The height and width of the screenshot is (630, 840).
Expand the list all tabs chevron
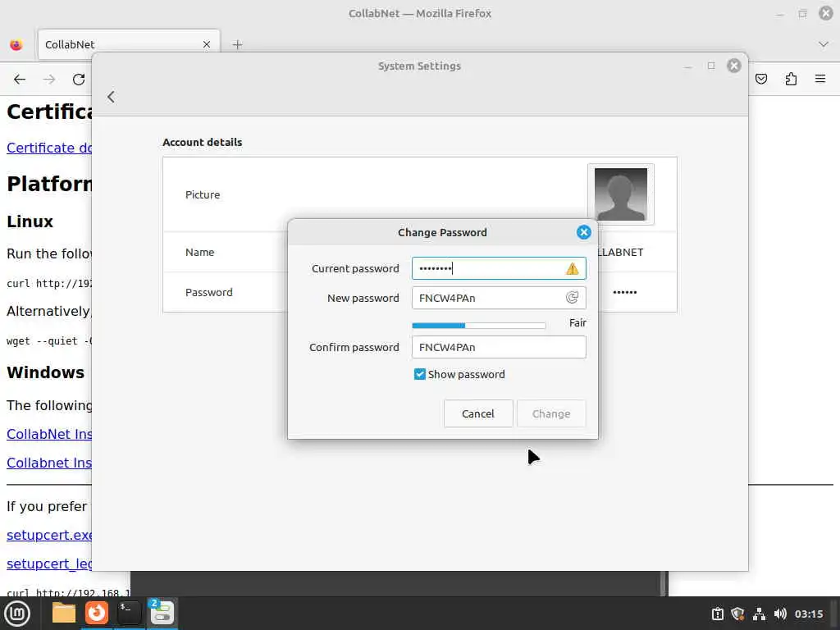click(824, 44)
